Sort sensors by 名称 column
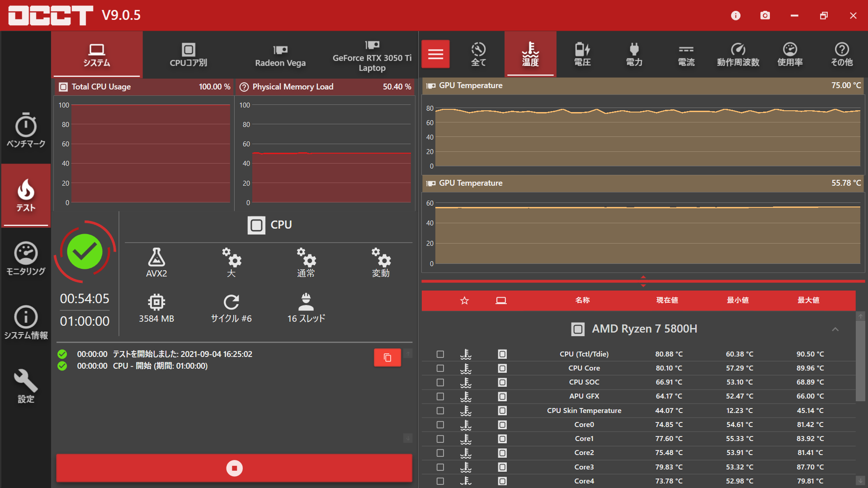 [582, 300]
